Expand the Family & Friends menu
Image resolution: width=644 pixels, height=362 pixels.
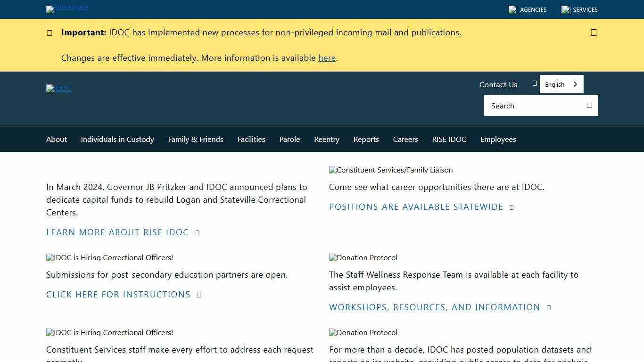(196, 140)
